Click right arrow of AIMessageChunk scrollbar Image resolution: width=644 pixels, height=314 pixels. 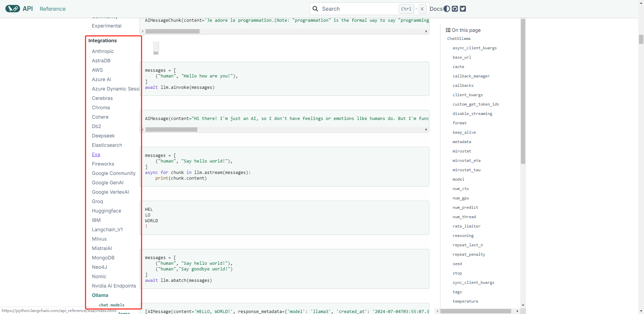pos(426,31)
